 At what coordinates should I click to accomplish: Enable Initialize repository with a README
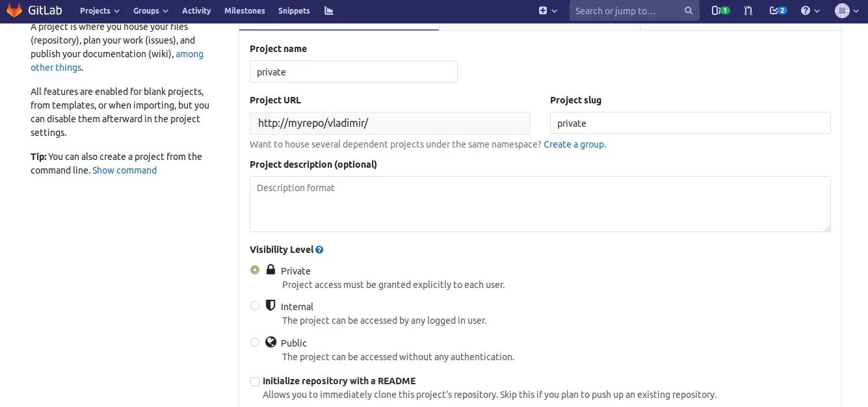pyautogui.click(x=255, y=382)
